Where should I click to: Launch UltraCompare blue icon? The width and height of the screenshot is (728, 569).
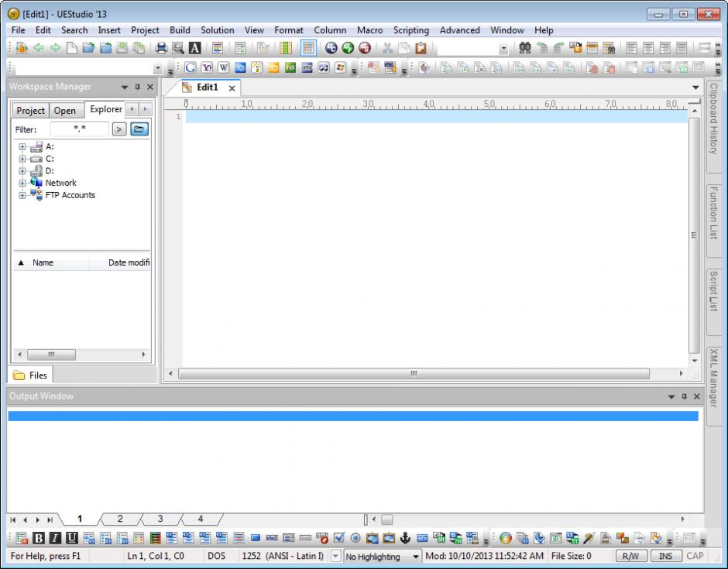331,48
